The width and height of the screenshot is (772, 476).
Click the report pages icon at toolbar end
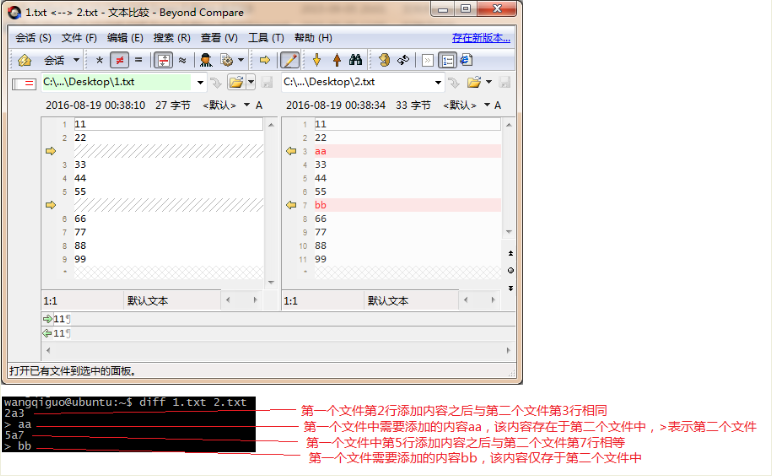click(466, 60)
